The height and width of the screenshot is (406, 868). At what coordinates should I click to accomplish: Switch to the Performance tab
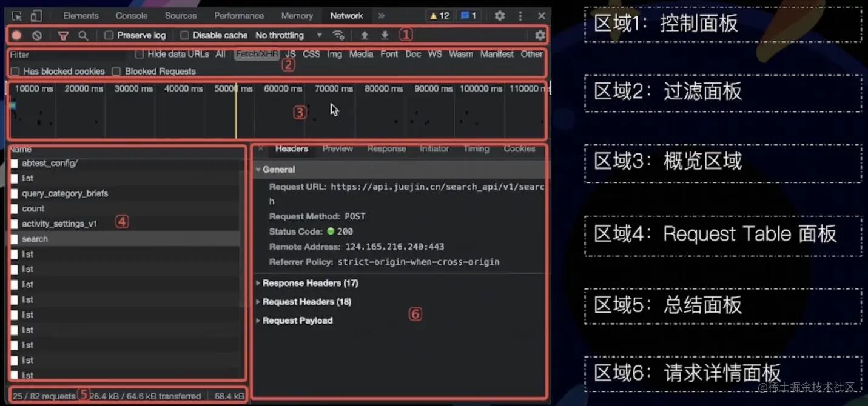tap(239, 16)
